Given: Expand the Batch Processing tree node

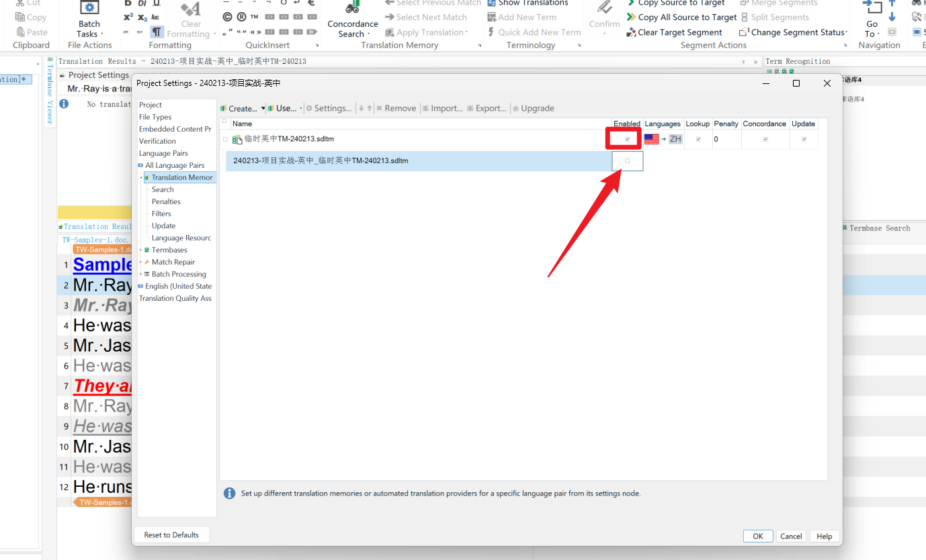Looking at the screenshot, I should pos(141,274).
